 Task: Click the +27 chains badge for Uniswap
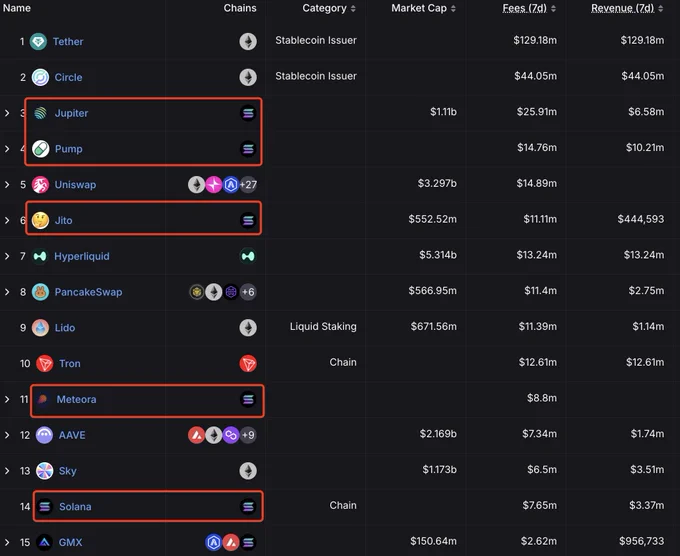pos(248,185)
